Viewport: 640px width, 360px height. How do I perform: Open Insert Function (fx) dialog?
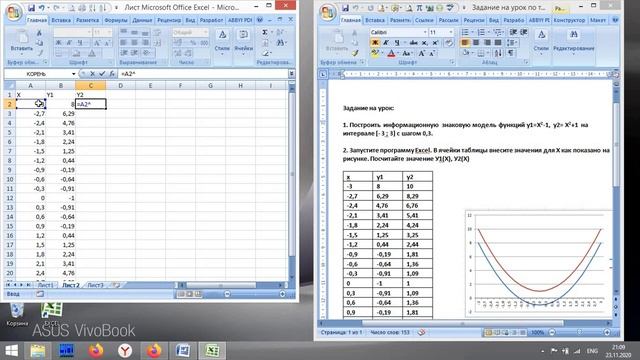111,74
